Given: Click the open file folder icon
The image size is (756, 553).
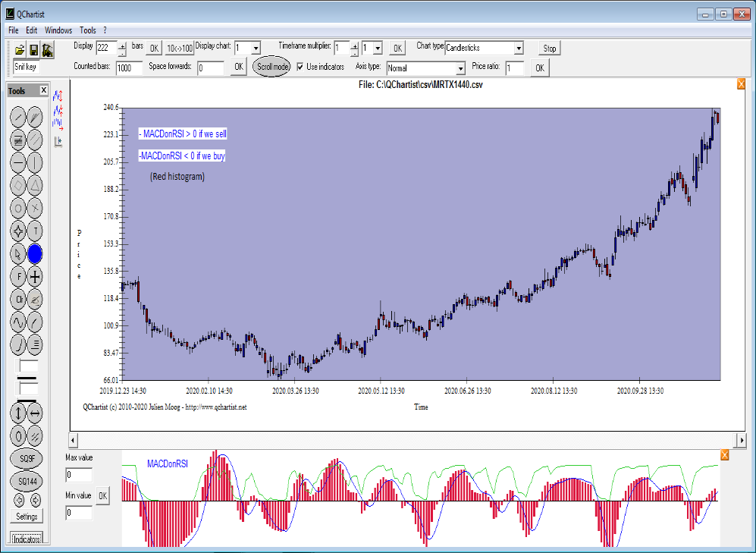Looking at the screenshot, I should 20,50.
